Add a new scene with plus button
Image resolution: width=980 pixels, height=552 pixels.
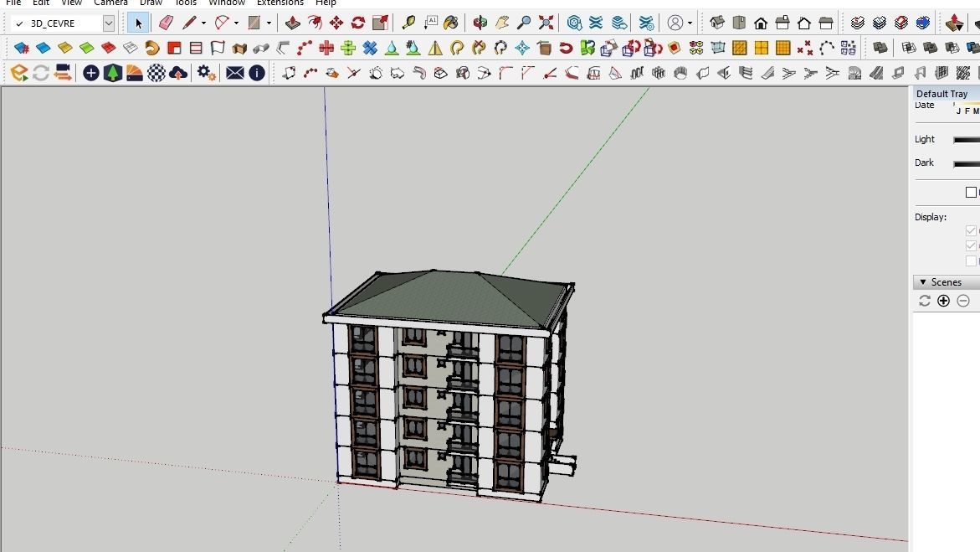(x=944, y=301)
